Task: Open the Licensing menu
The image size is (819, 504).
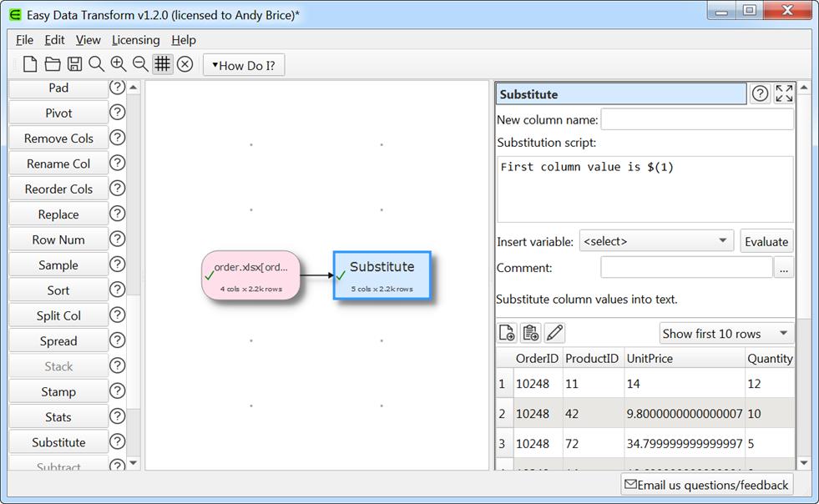Action: click(135, 39)
